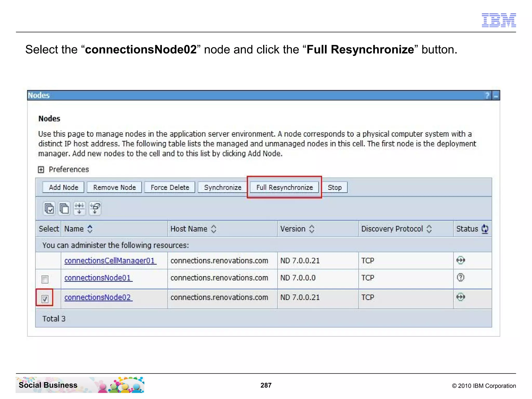Check the connectionsNode01 checkbox
This screenshot has width=532, height=399.
point(45,279)
